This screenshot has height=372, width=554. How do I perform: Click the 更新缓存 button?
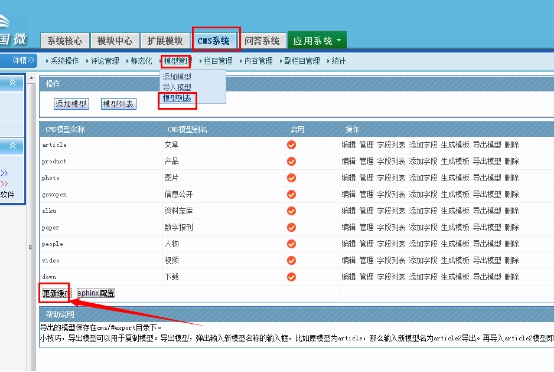(x=56, y=293)
